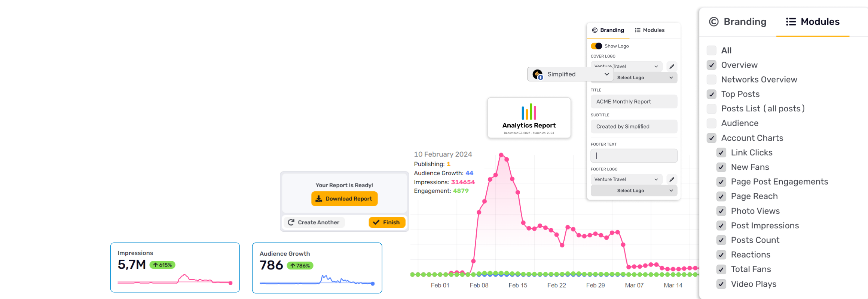Enable Posts List (all posts) checkbox
Image resolution: width=868 pixels, height=299 pixels.
[x=712, y=109]
